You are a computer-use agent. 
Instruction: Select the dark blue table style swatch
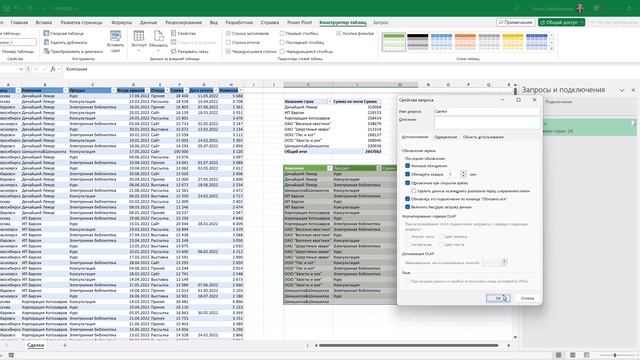click(x=536, y=42)
